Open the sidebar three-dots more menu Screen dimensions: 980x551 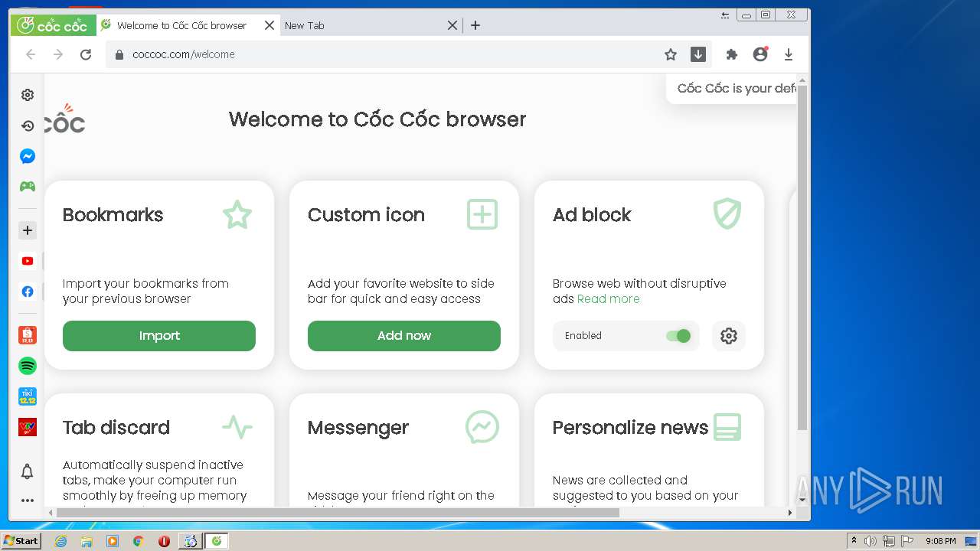coord(28,500)
